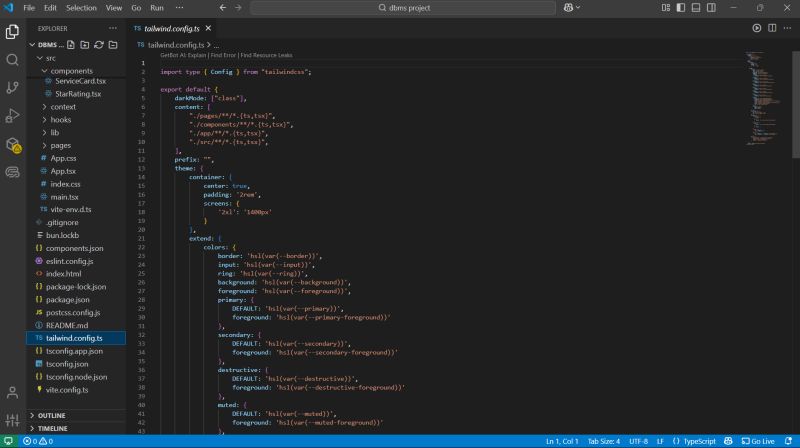Open the Search view in activity bar
Image resolution: width=800 pixels, height=448 pixels.
pos(12,59)
